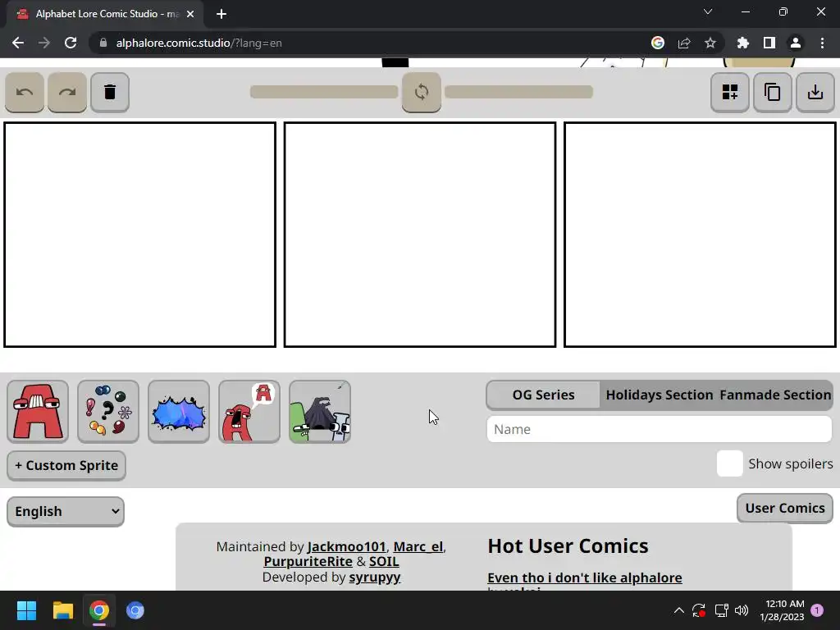The image size is (840, 630).
Task: Close the Alphabet Lore Comic Studio tab
Action: [190, 14]
